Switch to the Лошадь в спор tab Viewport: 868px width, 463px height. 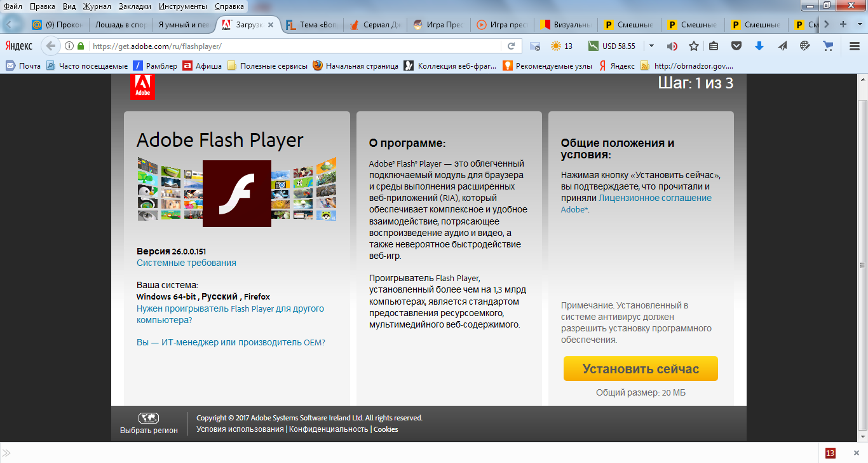[121, 25]
